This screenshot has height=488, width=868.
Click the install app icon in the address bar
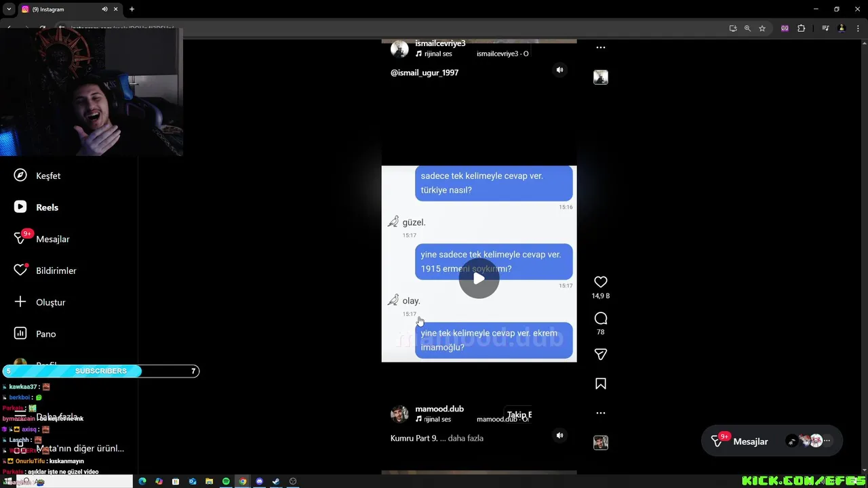pos(732,28)
